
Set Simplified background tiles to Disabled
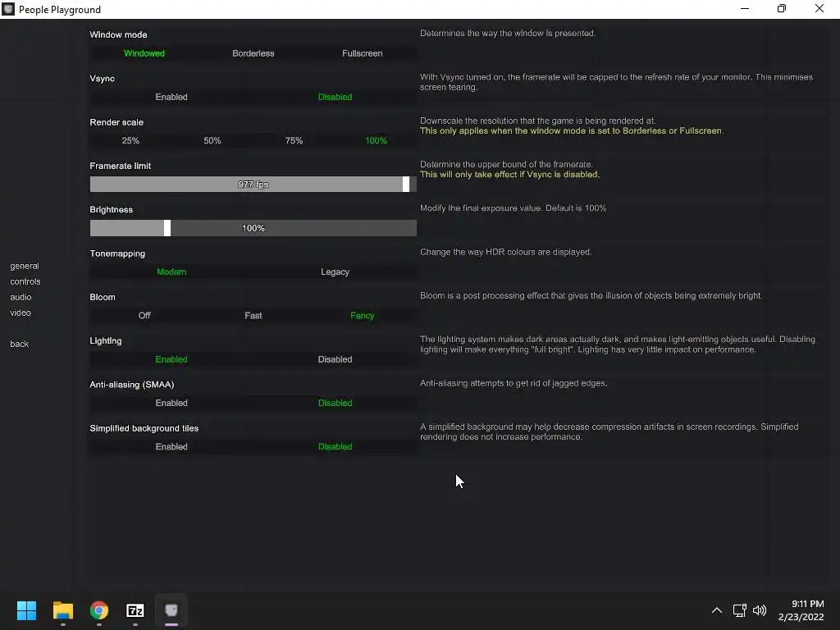point(335,447)
